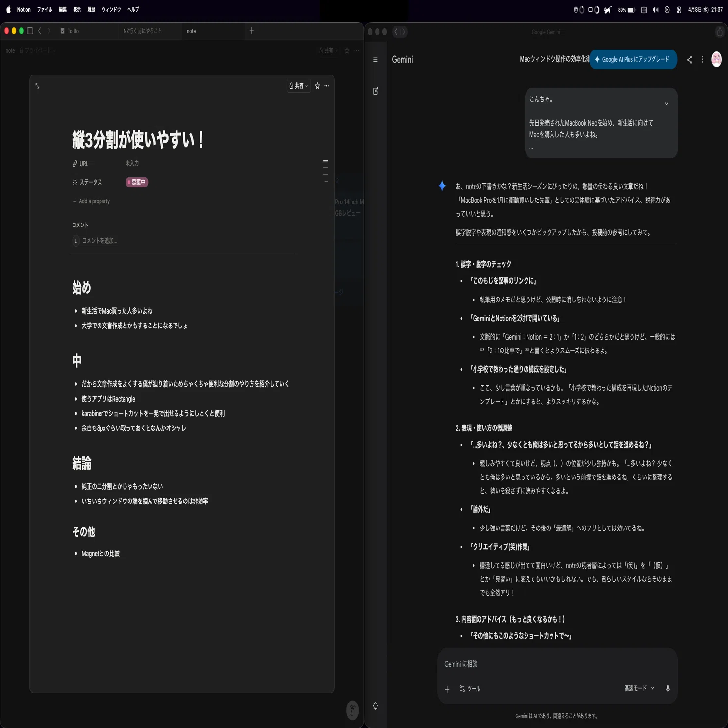The image size is (728, 728).
Task: Click the 結論 heading
Action: [81, 463]
